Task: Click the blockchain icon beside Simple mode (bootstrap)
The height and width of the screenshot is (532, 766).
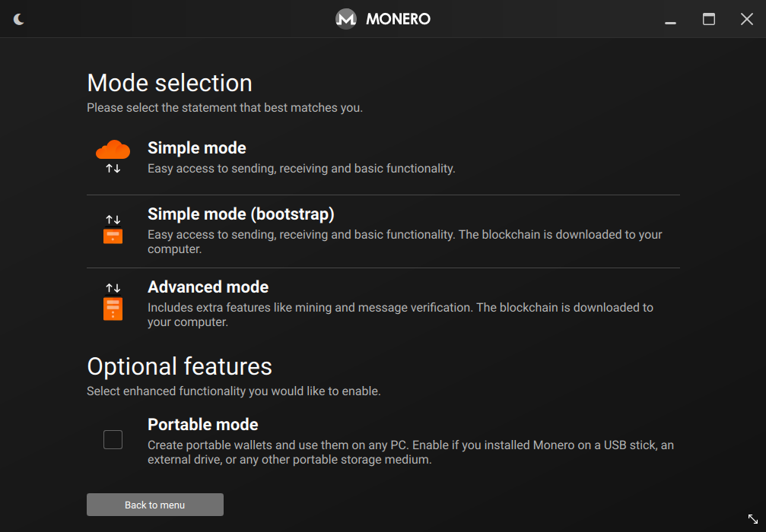Action: 113,235
